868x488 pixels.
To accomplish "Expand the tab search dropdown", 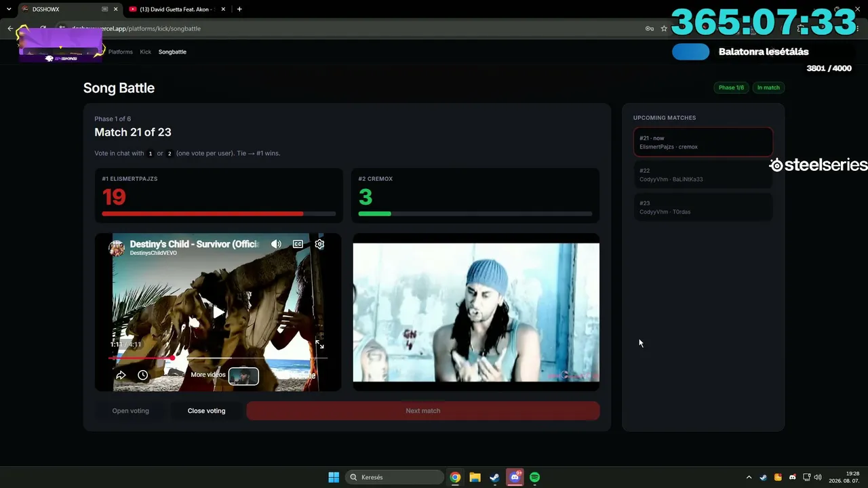I will pos(9,9).
